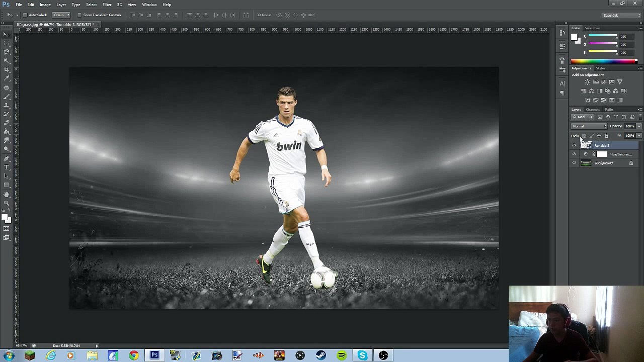
Task: Open the Filter menu
Action: point(107,5)
